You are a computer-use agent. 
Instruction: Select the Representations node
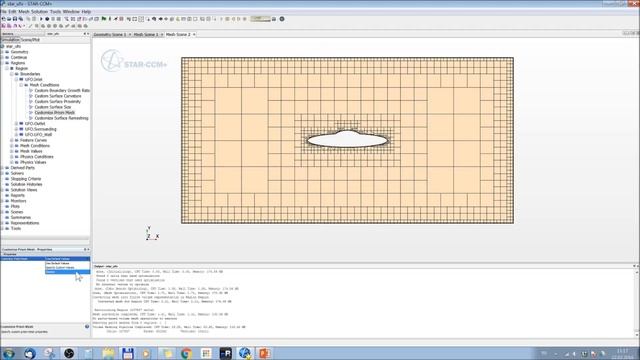tap(25, 223)
